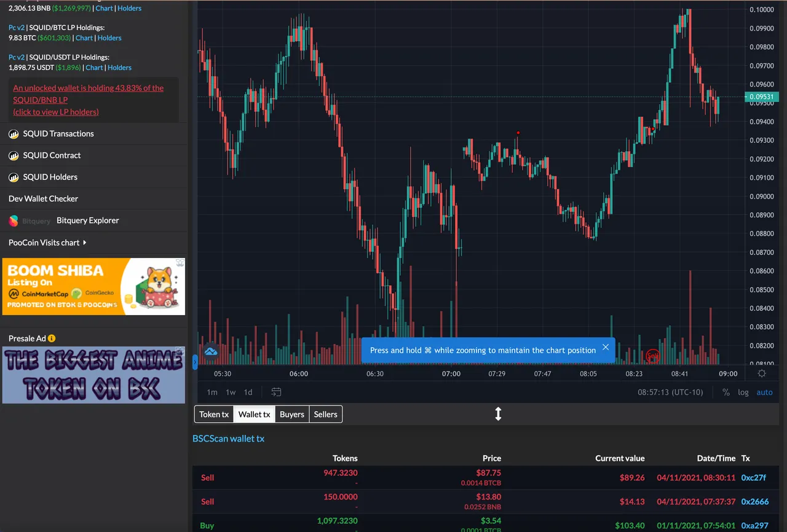Click the red Sell marker on chart
Screen dimensions: 787x532
point(653,355)
